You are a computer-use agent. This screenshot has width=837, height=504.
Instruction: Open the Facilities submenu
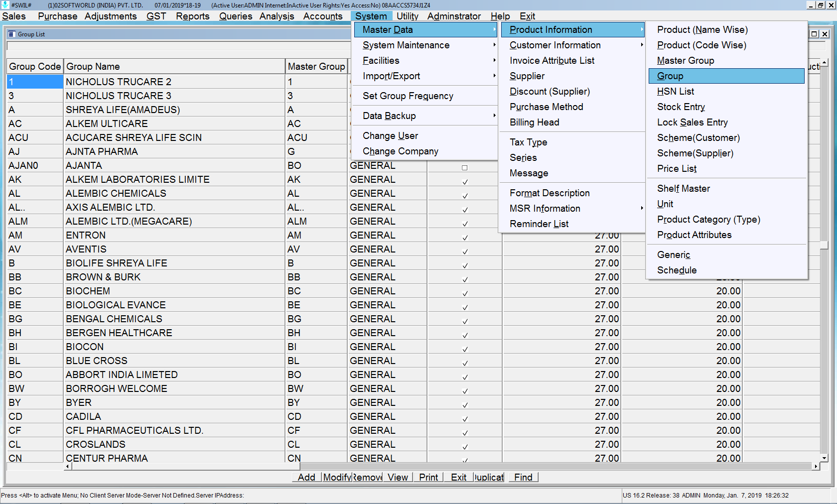[x=425, y=61]
